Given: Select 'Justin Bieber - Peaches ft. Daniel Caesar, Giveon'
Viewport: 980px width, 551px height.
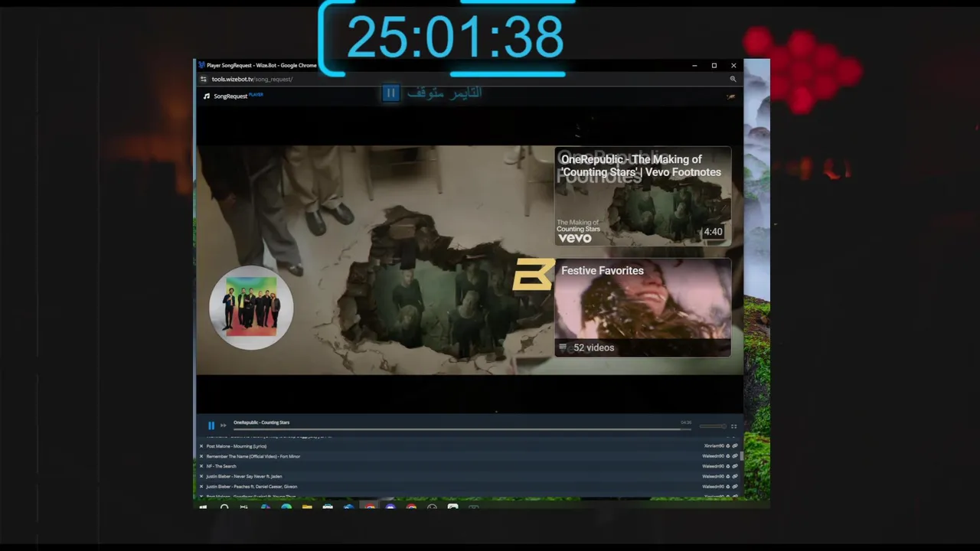Looking at the screenshot, I should tap(252, 487).
